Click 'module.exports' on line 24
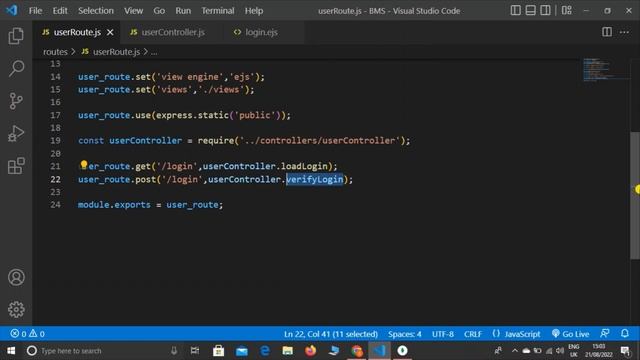 114,204
